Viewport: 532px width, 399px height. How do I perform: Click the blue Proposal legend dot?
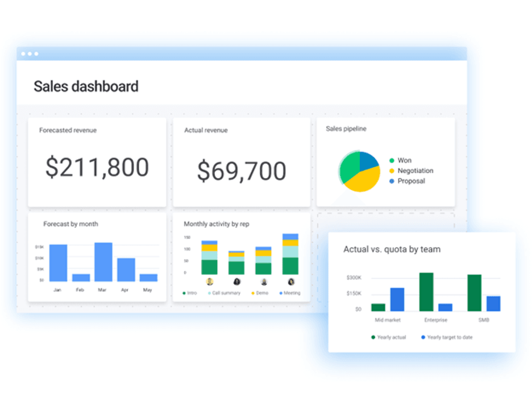pos(391,181)
